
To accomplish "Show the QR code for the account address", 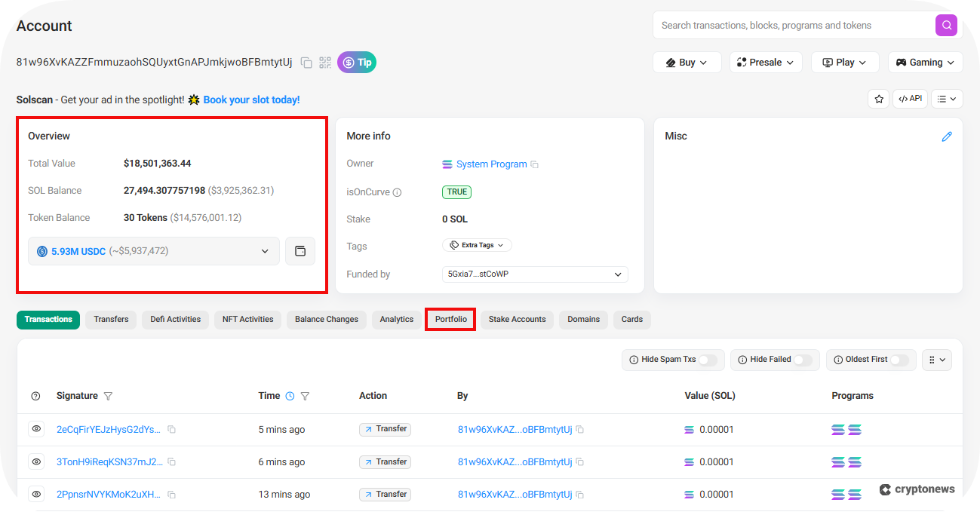I will (325, 63).
